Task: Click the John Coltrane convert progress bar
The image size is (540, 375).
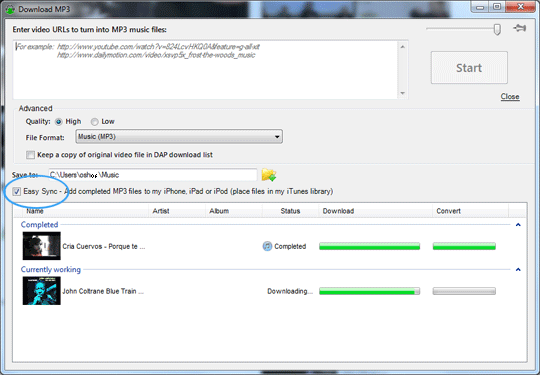Action: pos(464,291)
